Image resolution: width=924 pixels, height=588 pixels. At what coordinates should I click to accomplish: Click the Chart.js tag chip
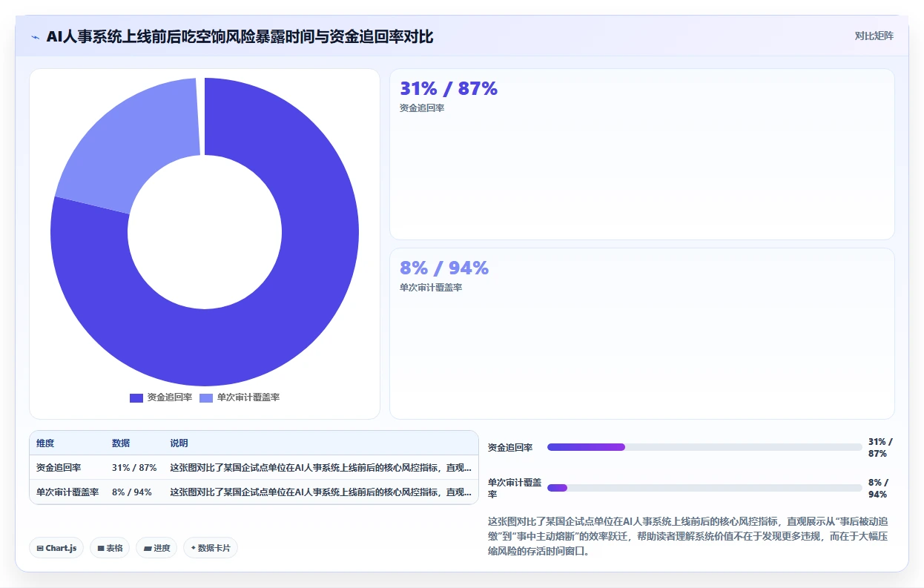(x=56, y=548)
